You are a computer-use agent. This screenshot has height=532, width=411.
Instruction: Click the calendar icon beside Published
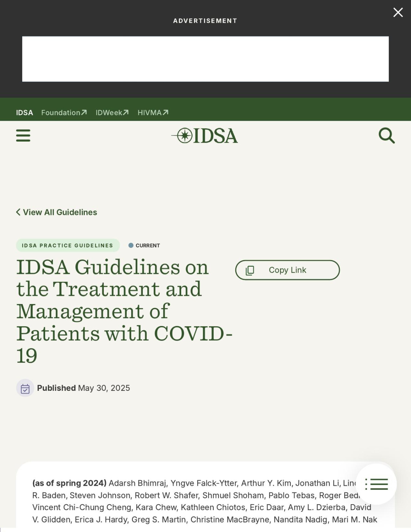[25, 388]
